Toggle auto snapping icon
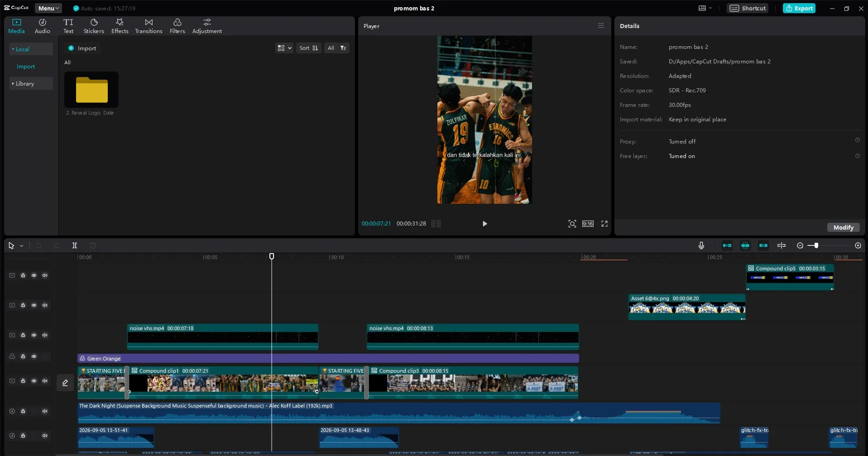The image size is (868, 456). click(x=745, y=245)
